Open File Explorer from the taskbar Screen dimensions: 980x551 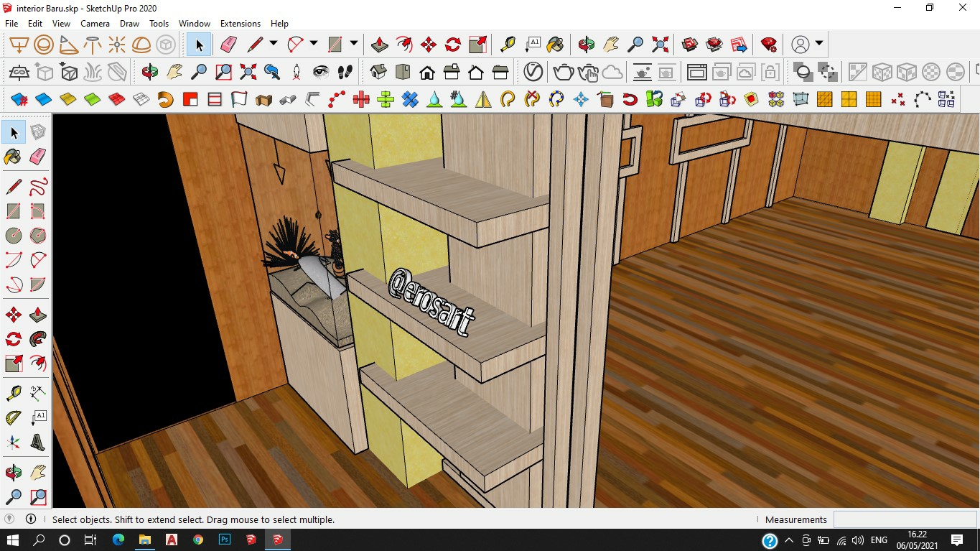[x=145, y=540]
